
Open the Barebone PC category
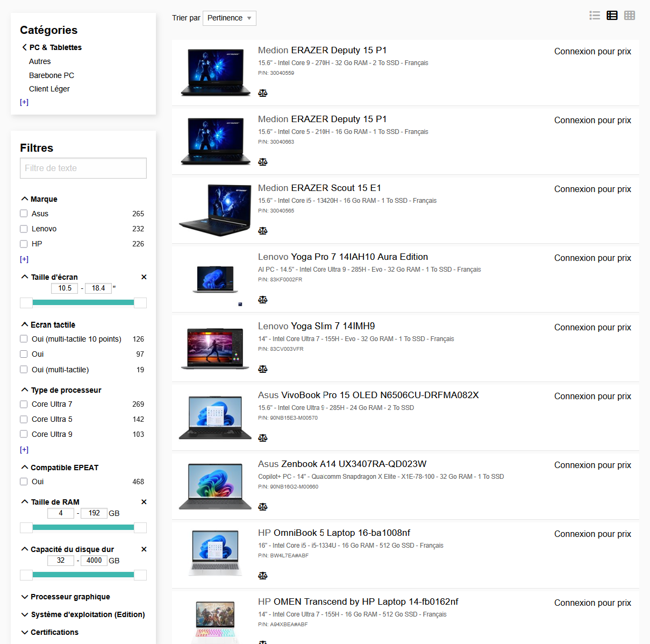[x=52, y=75]
